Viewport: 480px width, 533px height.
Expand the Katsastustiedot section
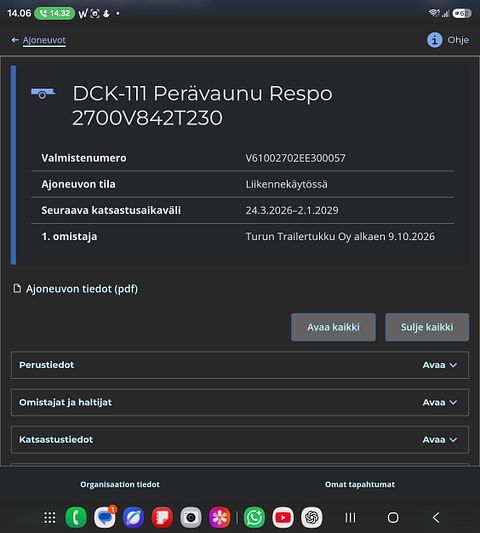coord(240,440)
